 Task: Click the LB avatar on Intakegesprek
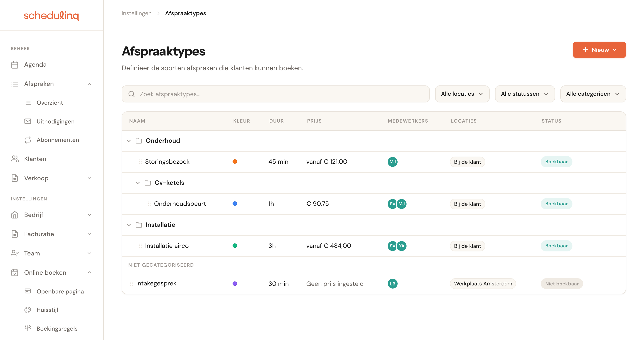coord(392,284)
